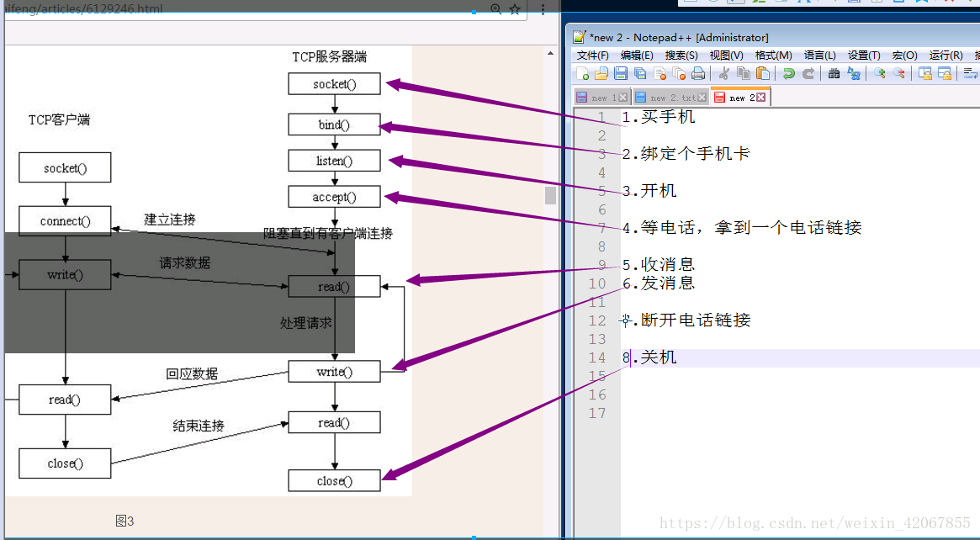The height and width of the screenshot is (540, 980).
Task: Open the 编辑(E) menu
Action: tap(637, 56)
